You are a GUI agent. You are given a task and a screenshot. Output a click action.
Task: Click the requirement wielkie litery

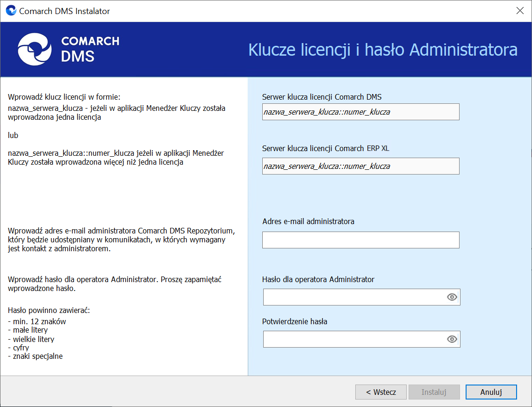click(31, 339)
